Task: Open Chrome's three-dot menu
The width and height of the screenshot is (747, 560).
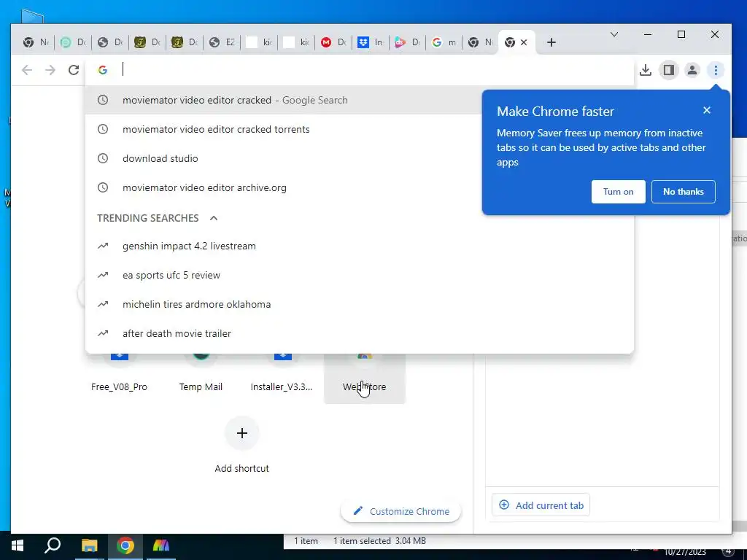Action: [716, 70]
